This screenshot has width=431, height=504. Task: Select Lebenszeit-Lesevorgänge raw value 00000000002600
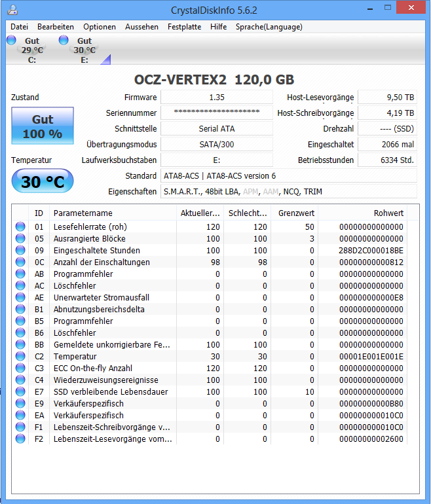(x=371, y=439)
